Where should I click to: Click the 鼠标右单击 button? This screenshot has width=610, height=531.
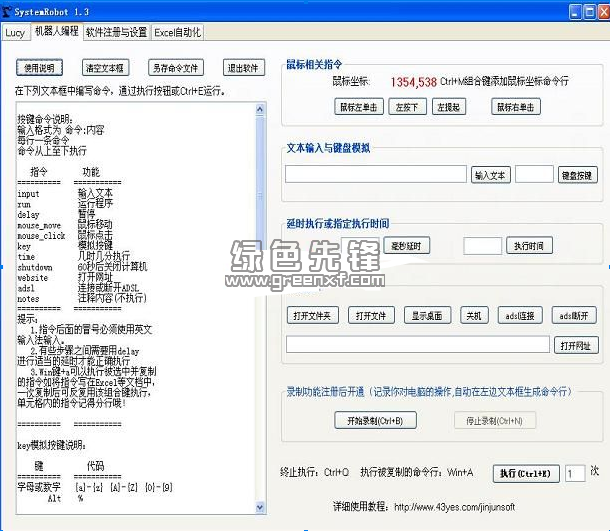pos(515,106)
